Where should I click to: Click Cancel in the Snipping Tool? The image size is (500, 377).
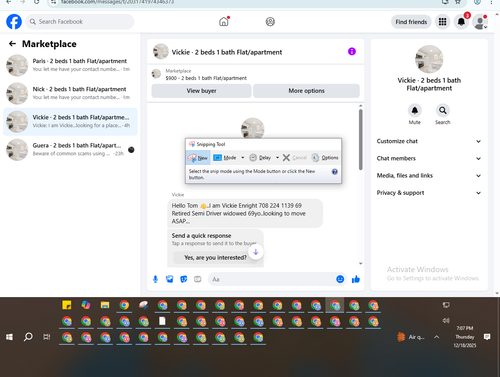(x=295, y=158)
